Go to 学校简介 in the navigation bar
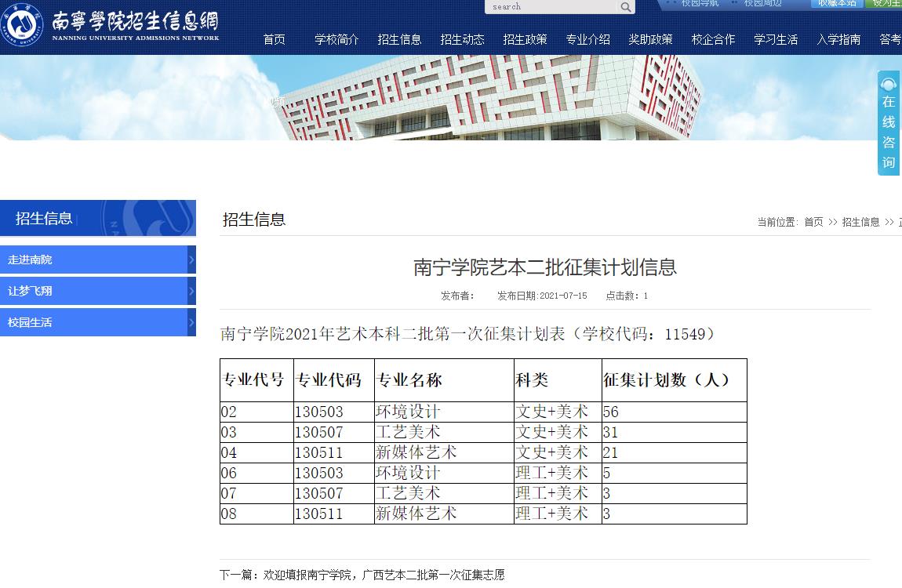The image size is (902, 588). [337, 39]
